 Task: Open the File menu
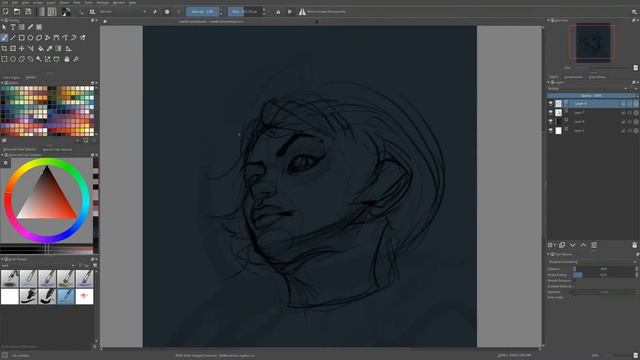5,2
